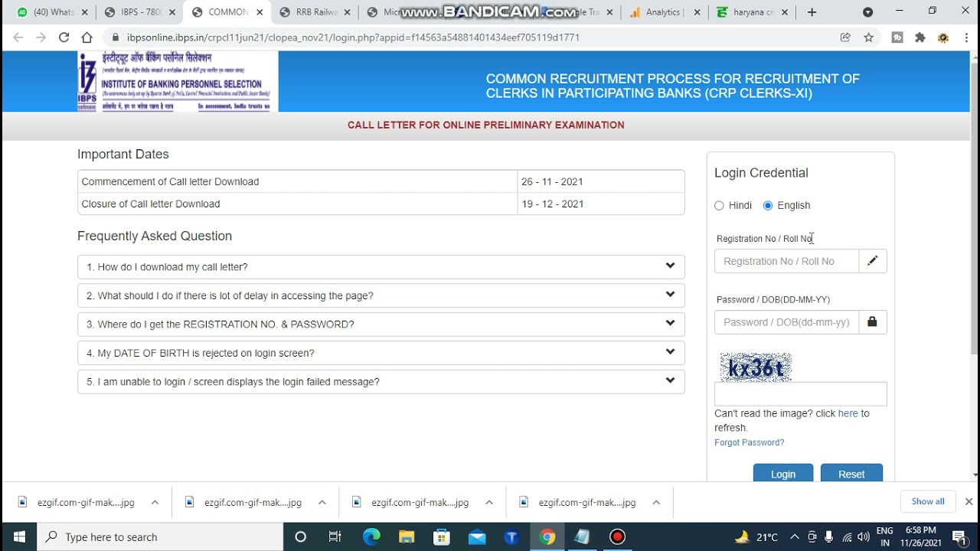The image size is (980, 551).
Task: Open Forgot Password? link
Action: coord(749,442)
